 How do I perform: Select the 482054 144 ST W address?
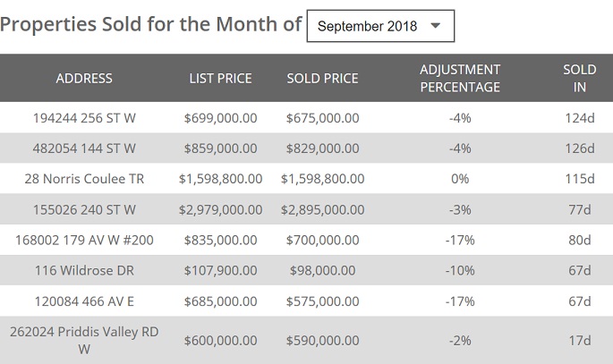click(x=84, y=148)
